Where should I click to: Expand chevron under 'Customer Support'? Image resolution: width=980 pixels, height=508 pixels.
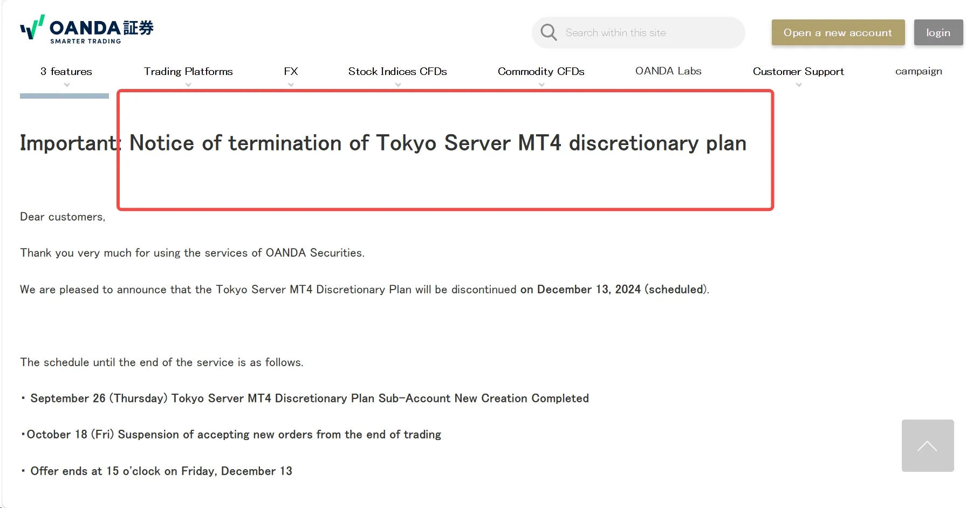(x=799, y=85)
